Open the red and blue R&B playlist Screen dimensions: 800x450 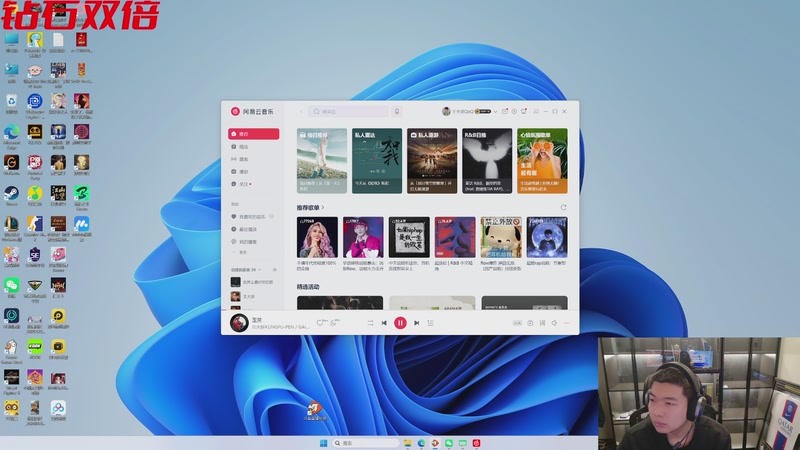tap(455, 237)
